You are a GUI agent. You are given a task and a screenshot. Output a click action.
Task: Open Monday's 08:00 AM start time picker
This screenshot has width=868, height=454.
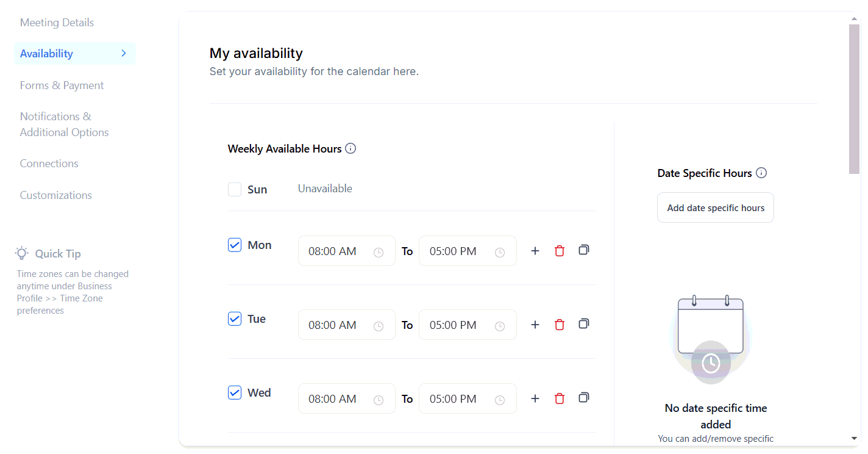[x=346, y=251]
